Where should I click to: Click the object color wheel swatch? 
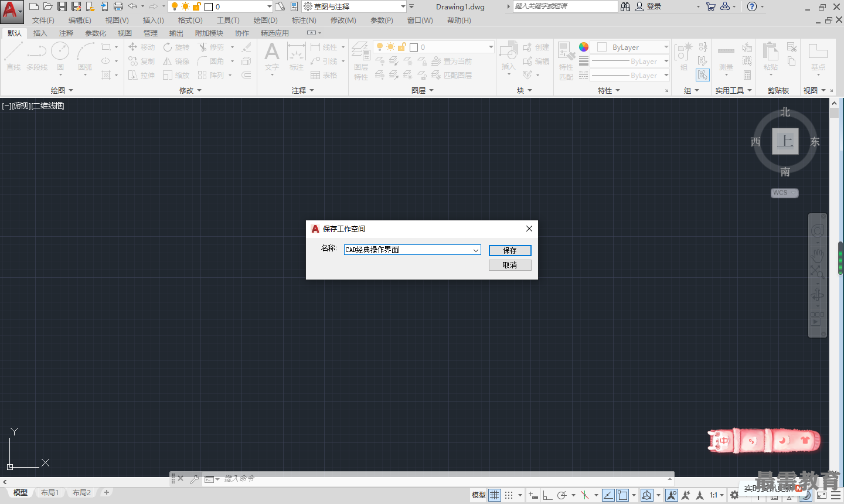[x=584, y=47]
